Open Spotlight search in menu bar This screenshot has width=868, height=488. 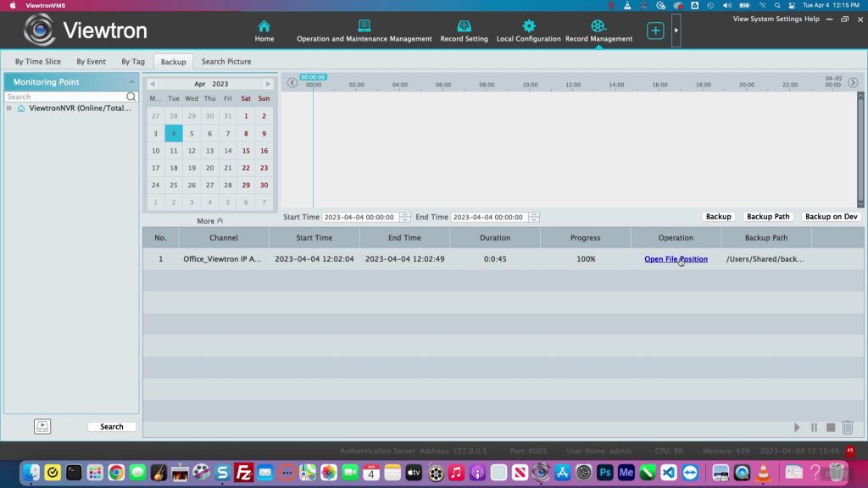[x=777, y=6]
